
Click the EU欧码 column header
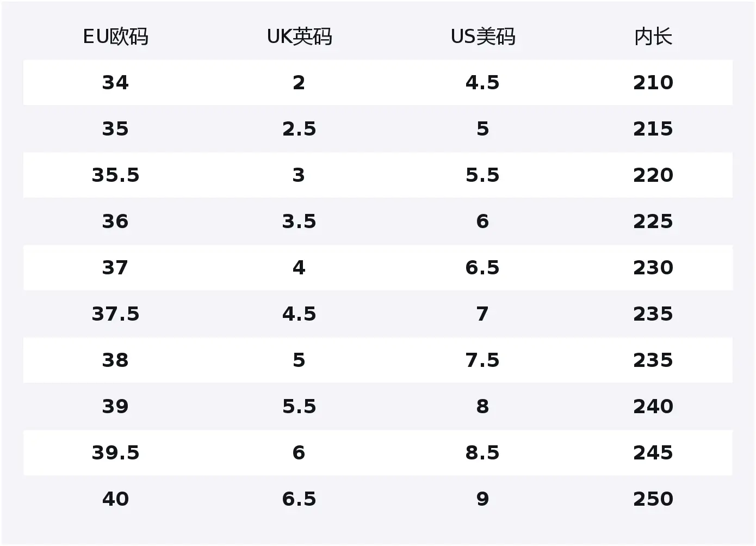tap(115, 37)
